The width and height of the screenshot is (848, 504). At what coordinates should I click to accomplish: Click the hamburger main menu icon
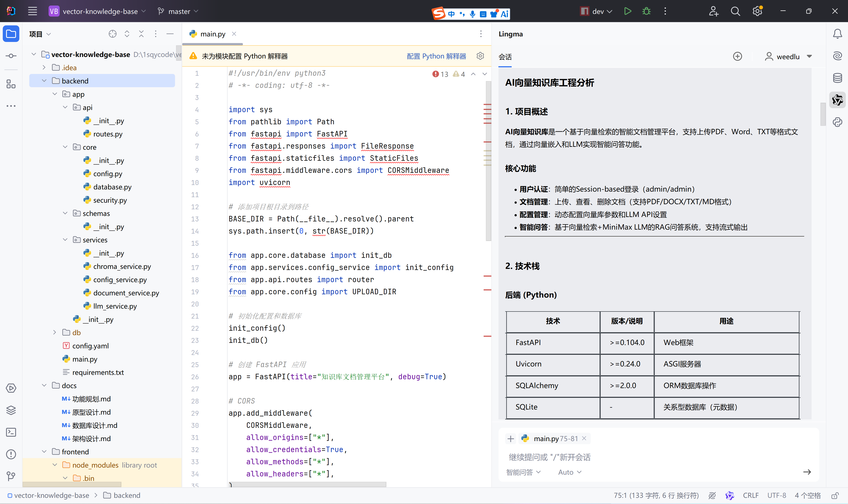(32, 11)
